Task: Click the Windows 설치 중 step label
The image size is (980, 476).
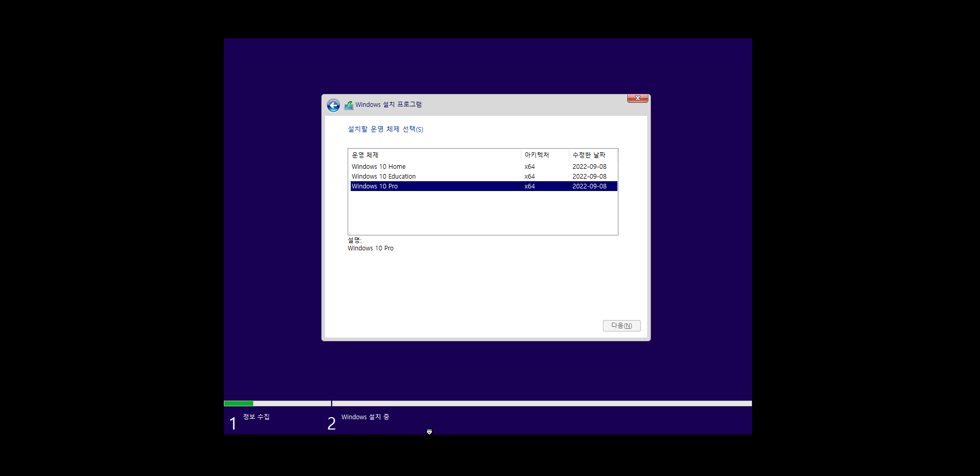Action: pos(365,417)
